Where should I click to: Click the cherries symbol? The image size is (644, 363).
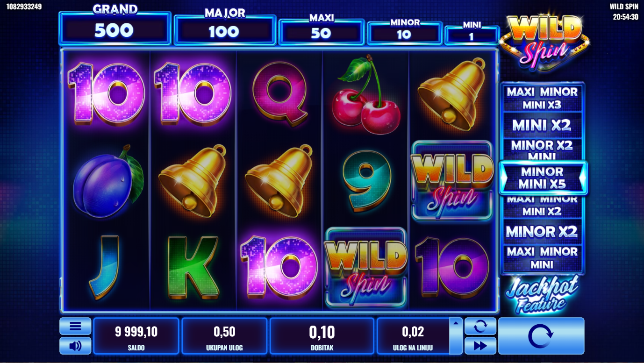pos(366,94)
